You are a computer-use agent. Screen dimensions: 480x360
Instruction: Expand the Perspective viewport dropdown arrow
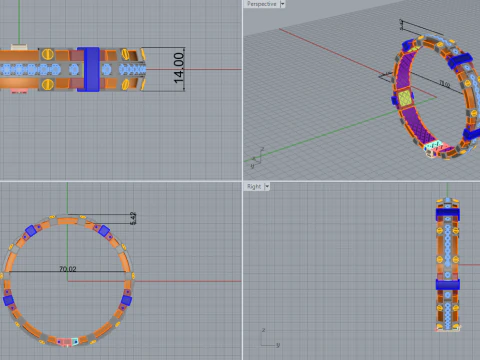pyautogui.click(x=282, y=4)
